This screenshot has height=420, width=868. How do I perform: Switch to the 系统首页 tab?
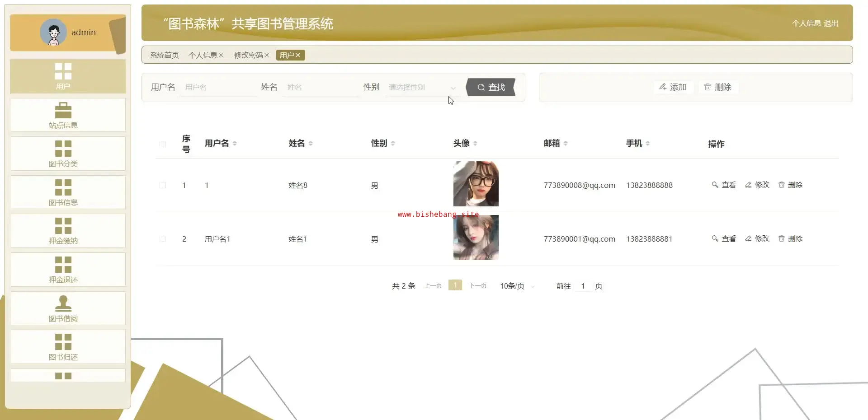point(165,55)
